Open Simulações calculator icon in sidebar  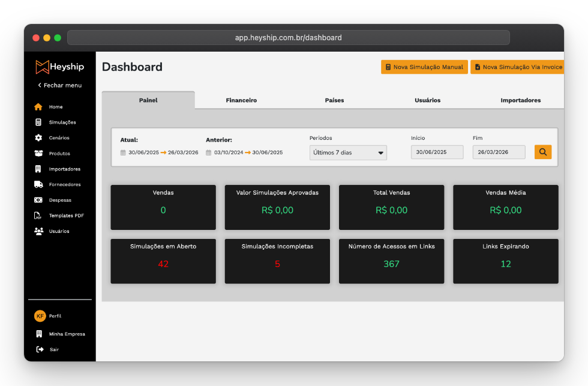[38, 122]
